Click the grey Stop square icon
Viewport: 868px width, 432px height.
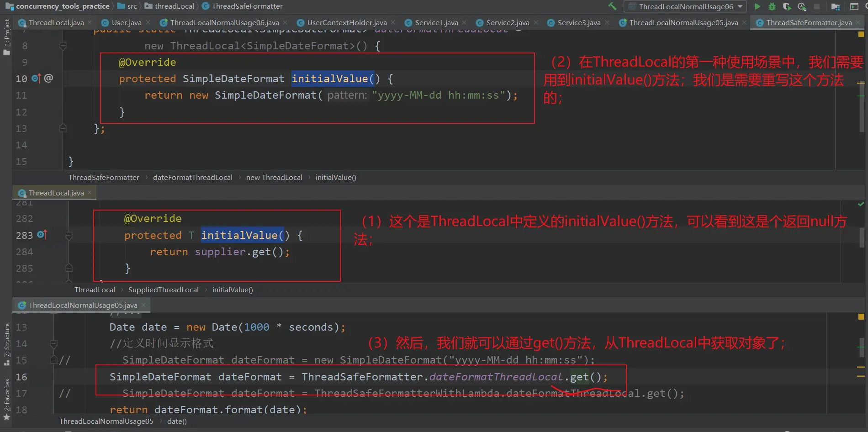click(817, 6)
